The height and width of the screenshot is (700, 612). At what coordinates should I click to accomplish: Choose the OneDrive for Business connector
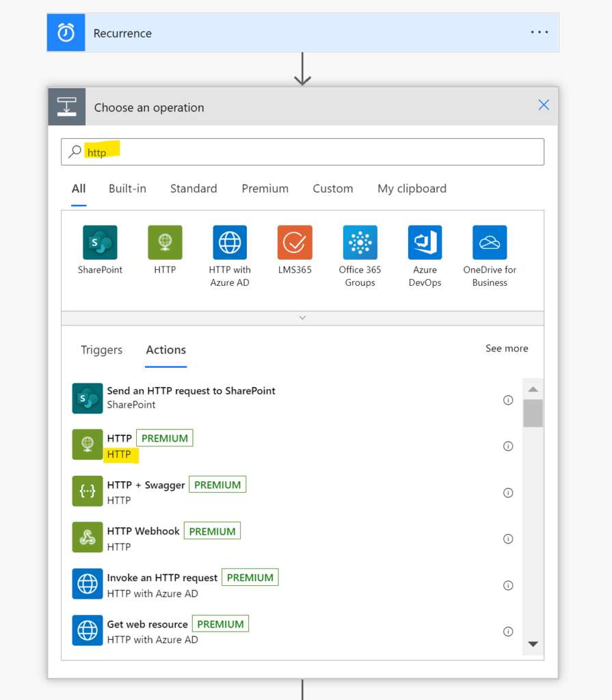click(x=490, y=243)
